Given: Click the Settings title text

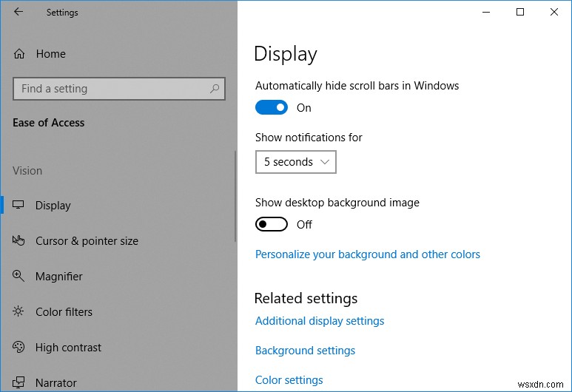Looking at the screenshot, I should (62, 13).
